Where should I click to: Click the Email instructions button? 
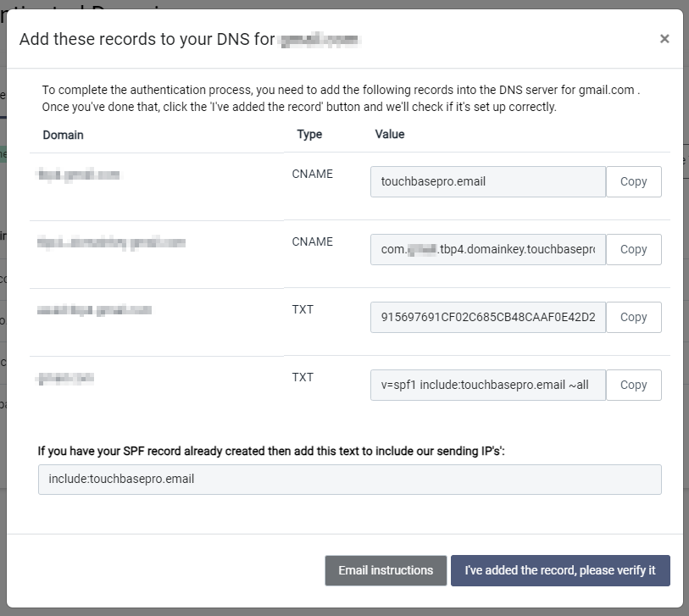pos(386,570)
